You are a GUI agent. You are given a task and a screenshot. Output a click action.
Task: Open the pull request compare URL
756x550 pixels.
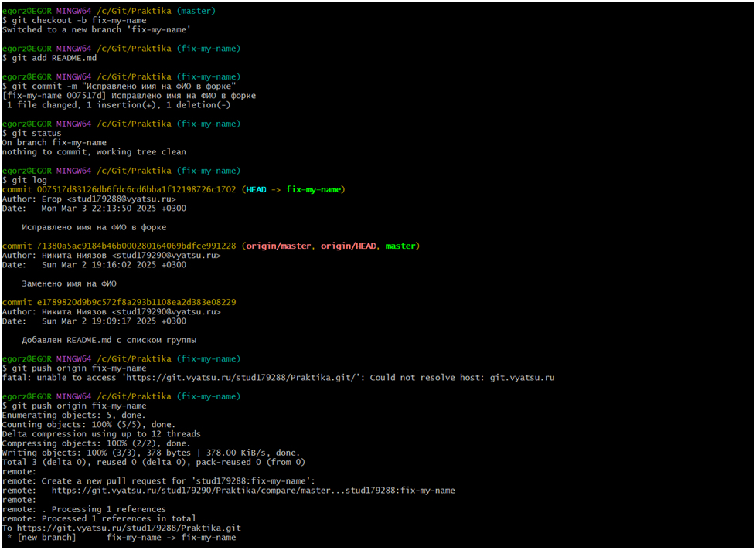253,491
